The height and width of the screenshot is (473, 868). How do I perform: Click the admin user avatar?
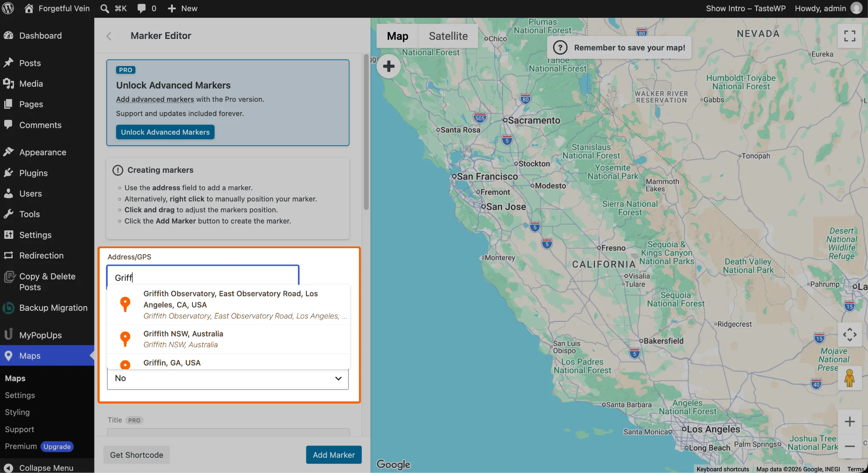click(x=857, y=8)
